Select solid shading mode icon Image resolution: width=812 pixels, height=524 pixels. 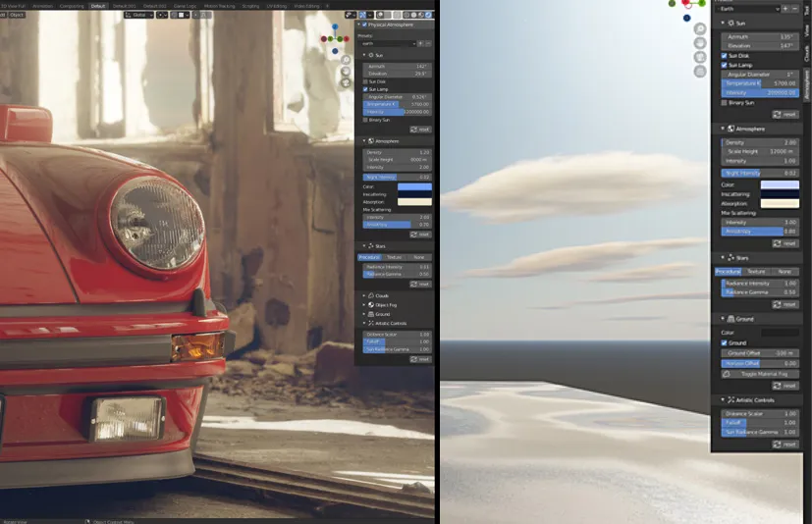pos(413,15)
